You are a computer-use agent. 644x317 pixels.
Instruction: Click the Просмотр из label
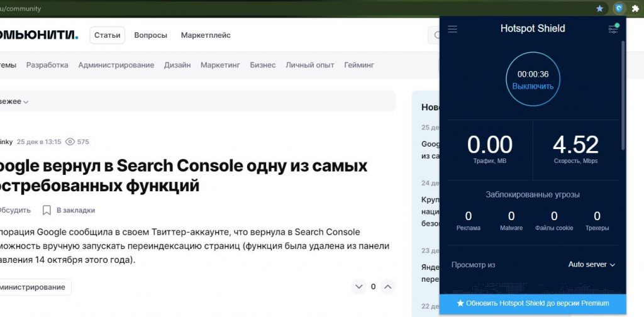(x=473, y=265)
